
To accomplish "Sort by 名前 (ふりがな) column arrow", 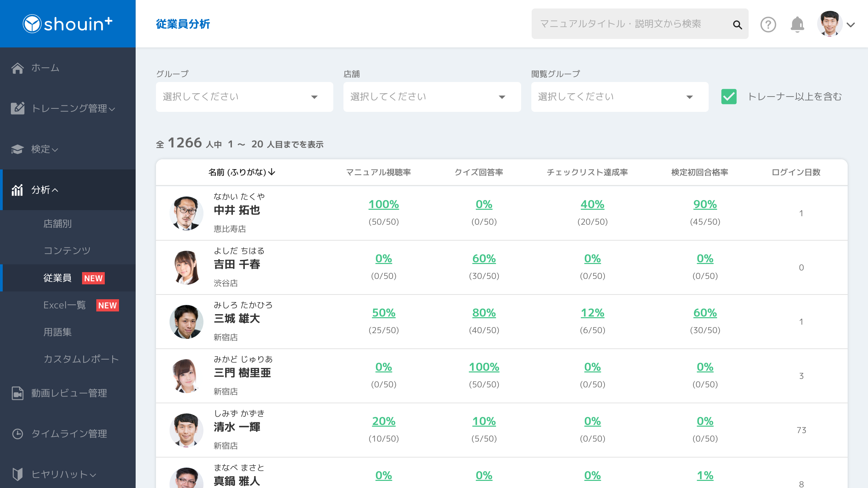I will [x=272, y=172].
